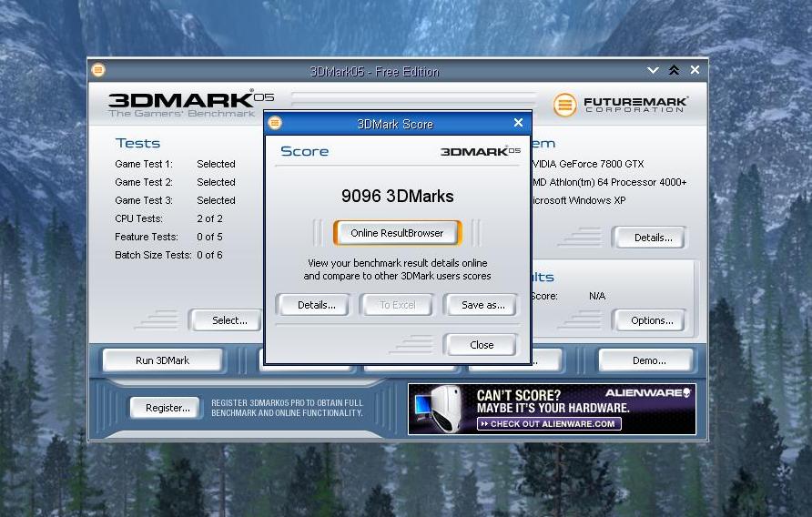Viewport: 812px width, 517px height.
Task: Click the Demo... button
Action: (646, 360)
